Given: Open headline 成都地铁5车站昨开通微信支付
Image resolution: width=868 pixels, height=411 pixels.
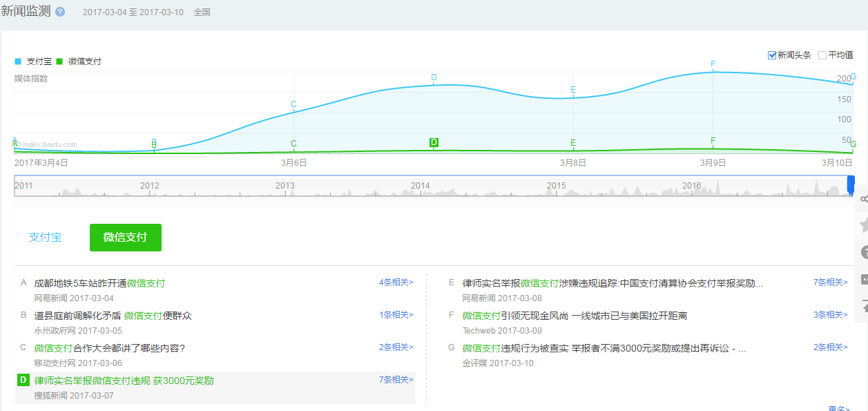Looking at the screenshot, I should (99, 283).
